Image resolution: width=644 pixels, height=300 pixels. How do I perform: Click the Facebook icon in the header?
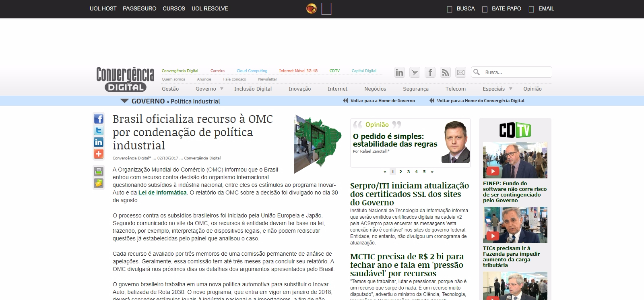(x=430, y=72)
